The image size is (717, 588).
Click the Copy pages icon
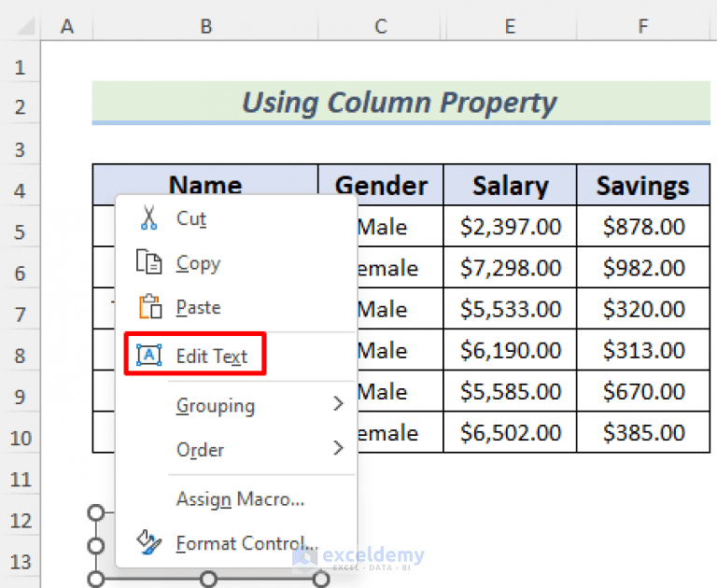click(x=148, y=262)
